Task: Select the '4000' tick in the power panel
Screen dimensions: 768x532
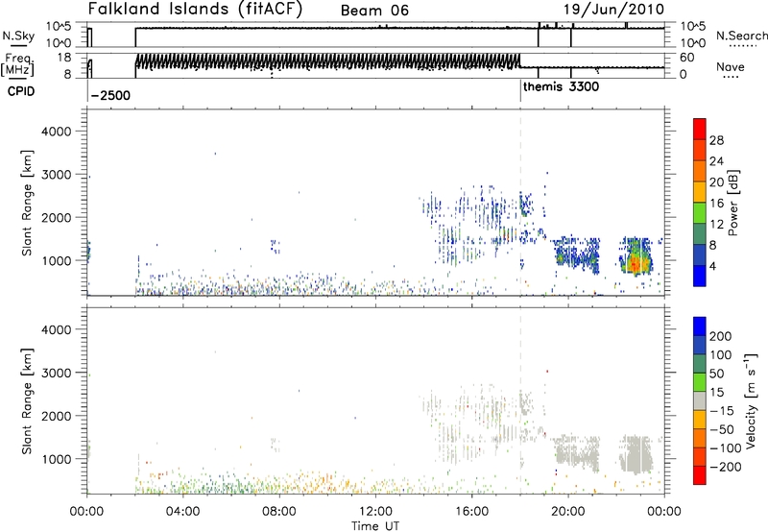Action: 57,132
